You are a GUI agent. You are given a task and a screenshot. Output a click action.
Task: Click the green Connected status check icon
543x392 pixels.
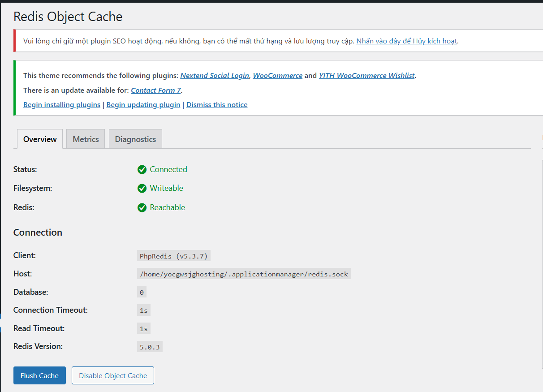(142, 169)
